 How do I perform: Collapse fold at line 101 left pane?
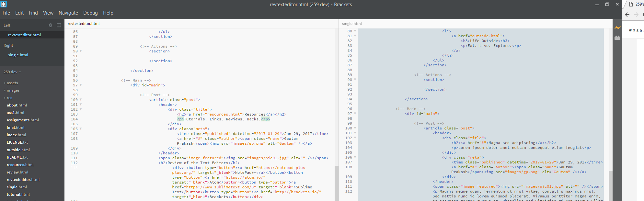[81, 105]
